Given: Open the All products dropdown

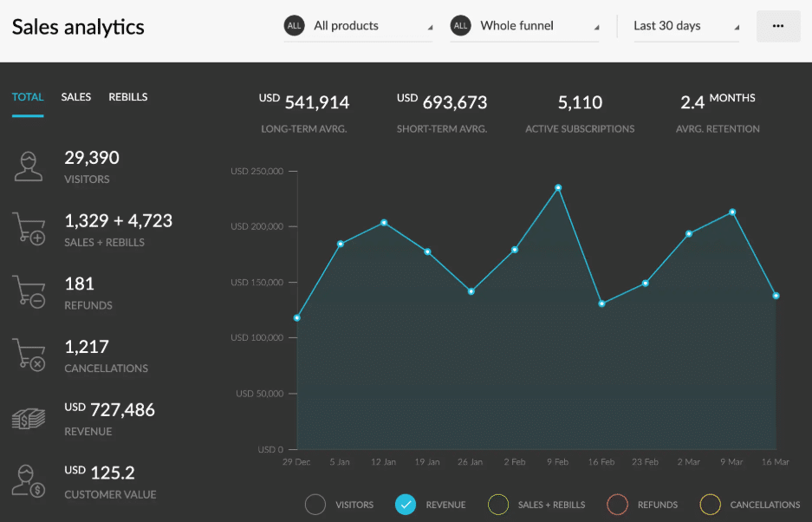Looking at the screenshot, I should tap(371, 26).
